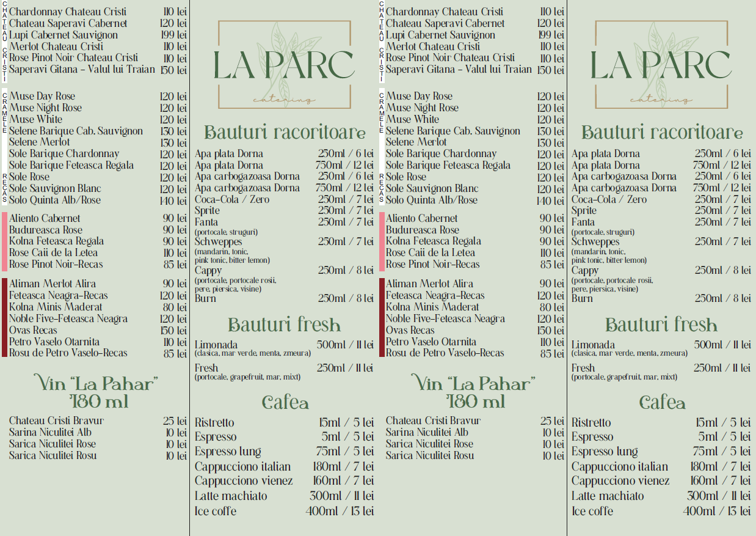Select 'Petro Vaselo Otarnita' in the left menu copy

pos(54,342)
